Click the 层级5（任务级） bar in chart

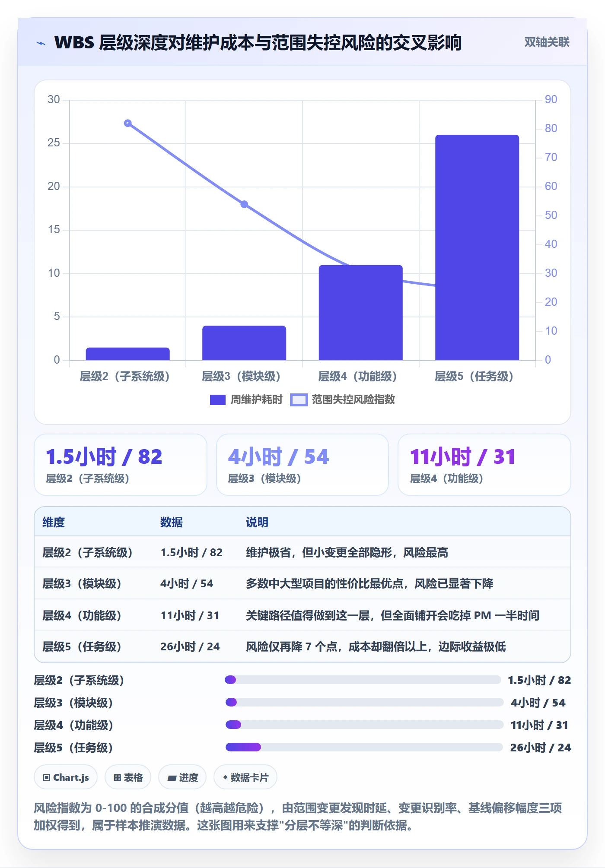pyautogui.click(x=477, y=247)
